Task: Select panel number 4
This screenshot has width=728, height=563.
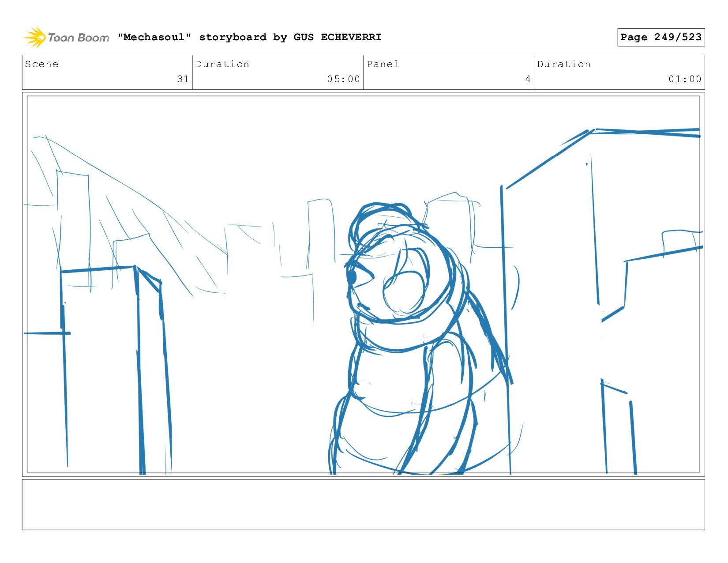Action: [528, 79]
